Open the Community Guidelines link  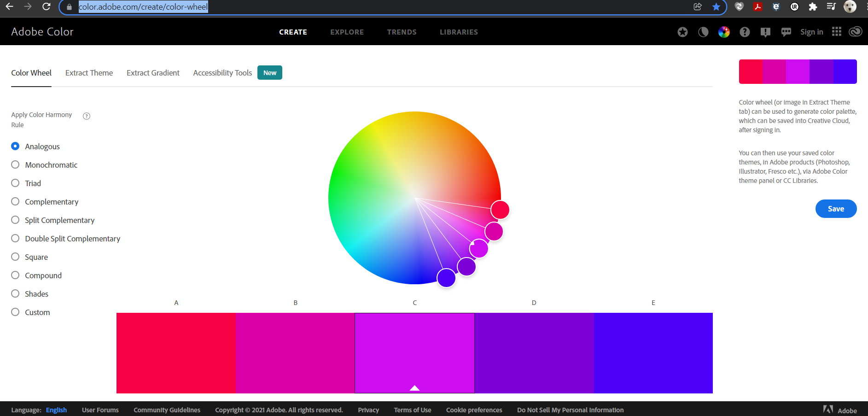pyautogui.click(x=167, y=410)
